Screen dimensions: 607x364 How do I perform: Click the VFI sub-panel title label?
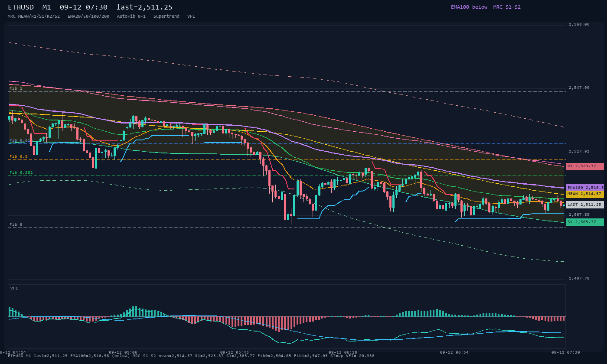click(x=14, y=288)
